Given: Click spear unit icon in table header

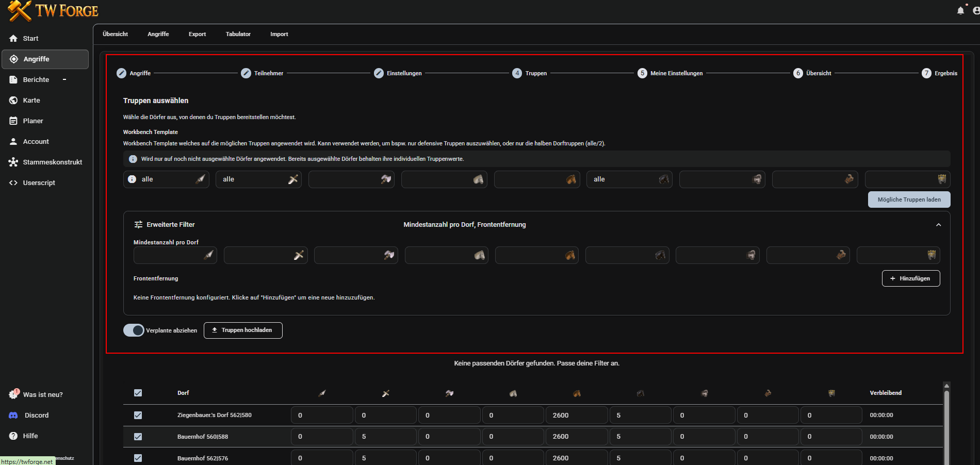Looking at the screenshot, I should 322,393.
